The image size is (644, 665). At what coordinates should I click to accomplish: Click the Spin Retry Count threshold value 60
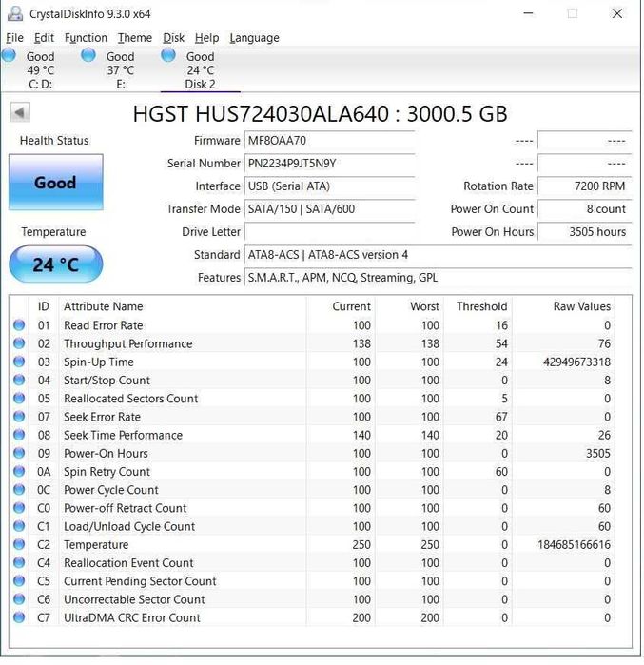(501, 472)
